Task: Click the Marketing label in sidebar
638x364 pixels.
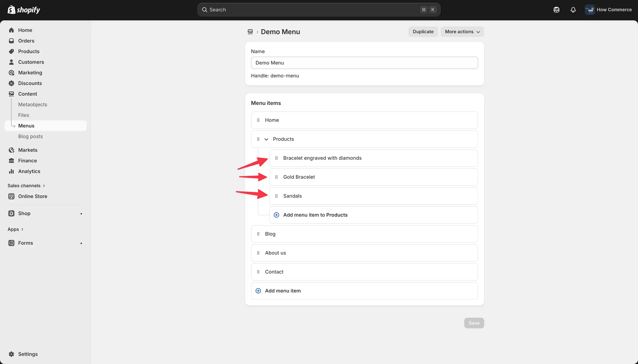Action: pos(30,73)
